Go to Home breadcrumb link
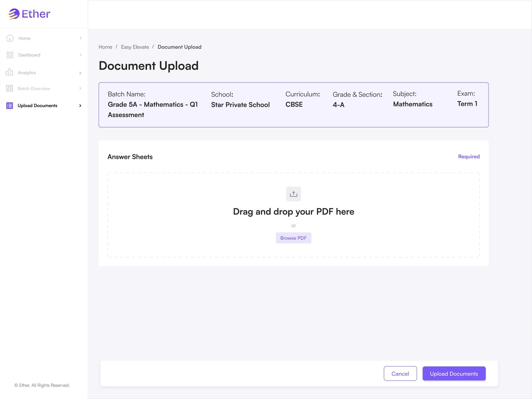Image resolution: width=532 pixels, height=399 pixels. point(105,47)
